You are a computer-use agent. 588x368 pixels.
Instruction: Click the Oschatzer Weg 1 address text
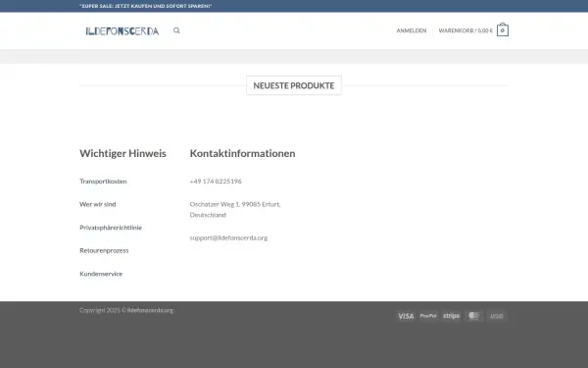235,210
